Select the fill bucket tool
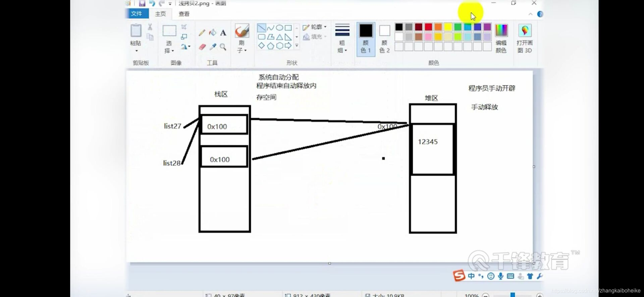Screen dimensions: 644x297 click(213, 33)
